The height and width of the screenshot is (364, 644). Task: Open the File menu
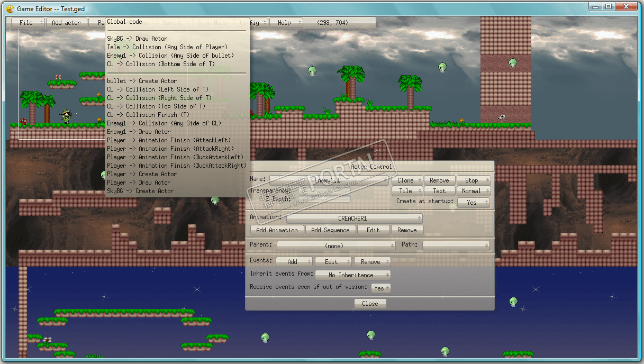pos(28,23)
